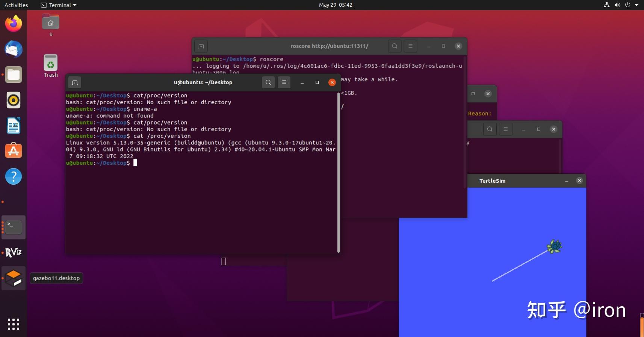Open search in roscore terminal
The height and width of the screenshot is (337, 644).
click(395, 46)
